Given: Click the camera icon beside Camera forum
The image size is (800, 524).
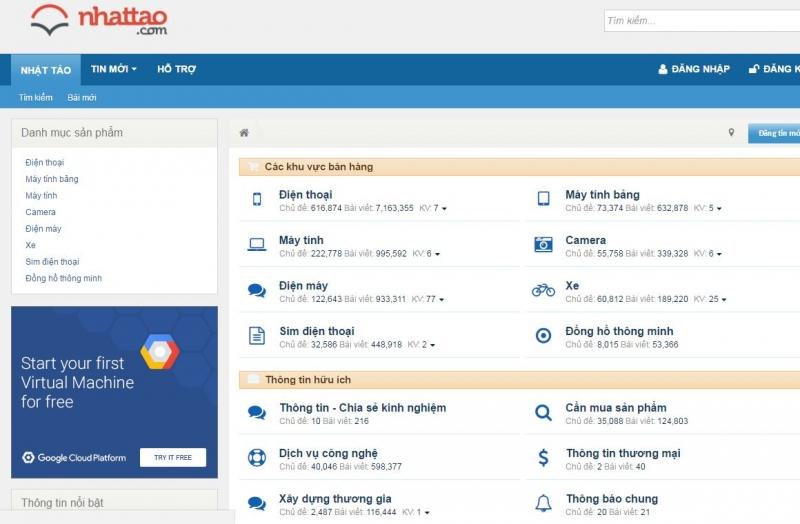Looking at the screenshot, I should (543, 244).
